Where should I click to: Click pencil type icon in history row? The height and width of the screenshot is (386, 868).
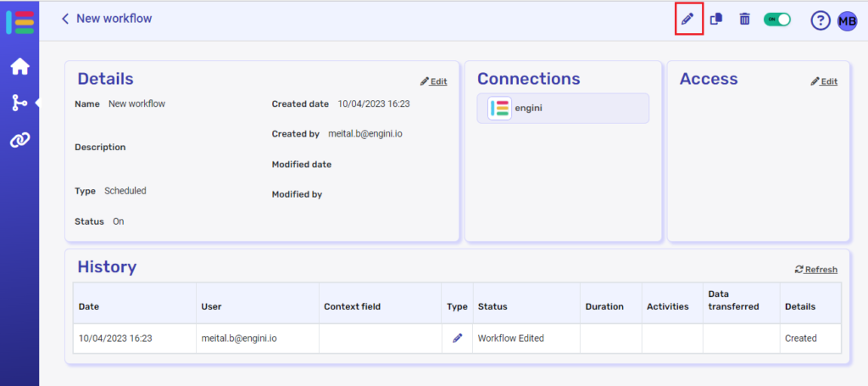(x=458, y=338)
